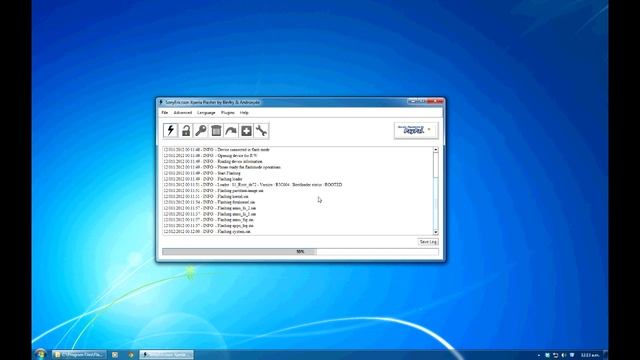Open the Windows Start button
This screenshot has width=640, height=360.
(x=40, y=354)
